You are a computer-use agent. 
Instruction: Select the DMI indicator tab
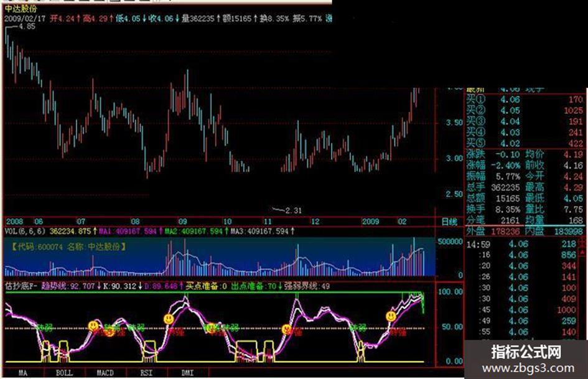187,373
